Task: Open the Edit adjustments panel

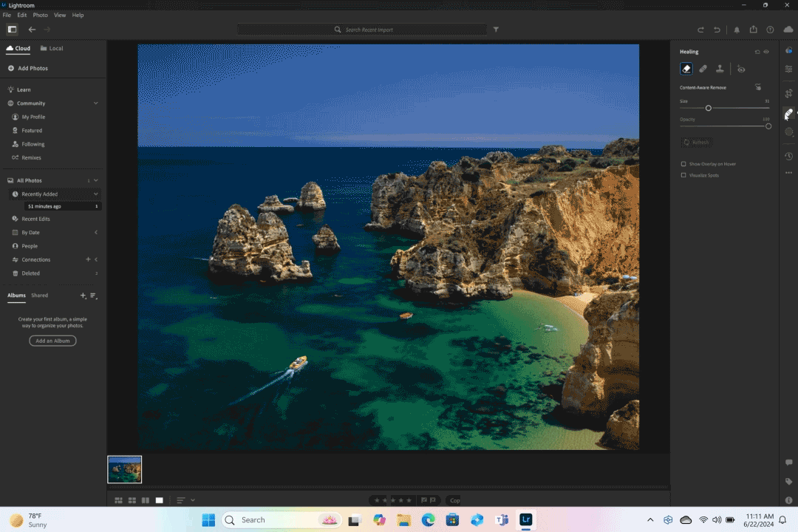Action: point(788,68)
